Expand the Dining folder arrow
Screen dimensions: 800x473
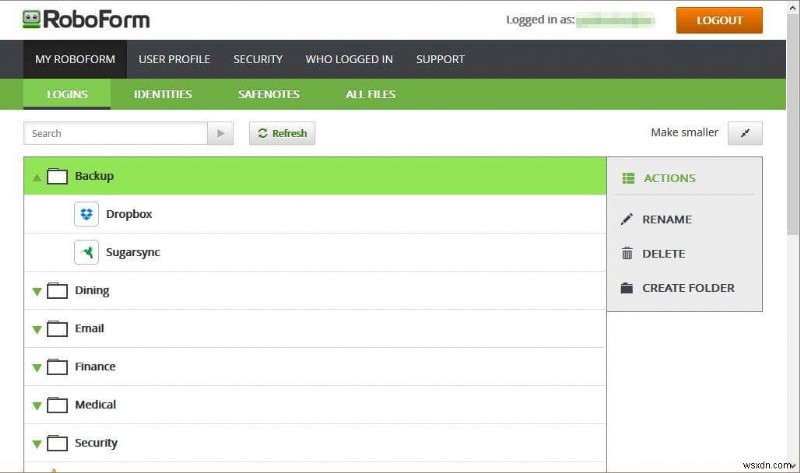(x=37, y=291)
